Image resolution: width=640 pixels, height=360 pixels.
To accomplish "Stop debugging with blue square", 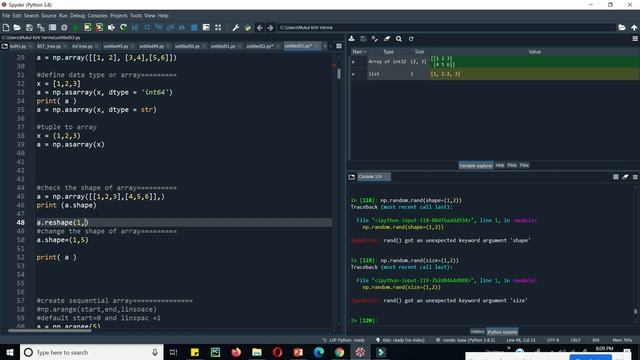I will [194, 27].
